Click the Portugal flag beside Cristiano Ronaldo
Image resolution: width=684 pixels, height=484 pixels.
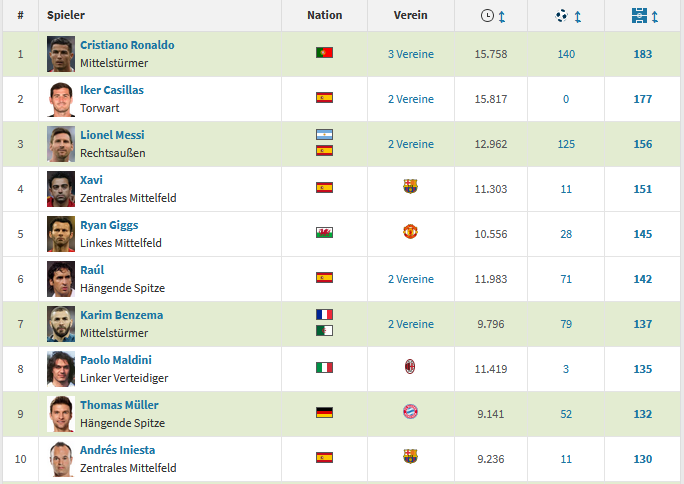pyautogui.click(x=324, y=53)
